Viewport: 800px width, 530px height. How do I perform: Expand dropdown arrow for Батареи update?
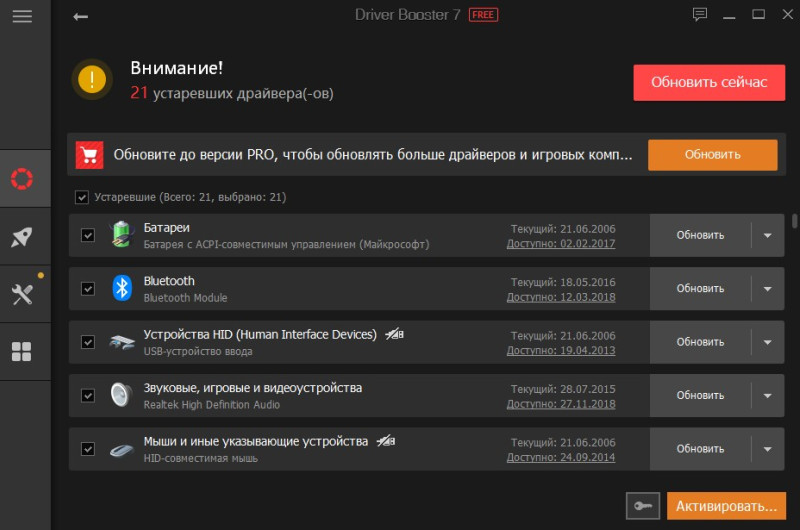(x=767, y=235)
